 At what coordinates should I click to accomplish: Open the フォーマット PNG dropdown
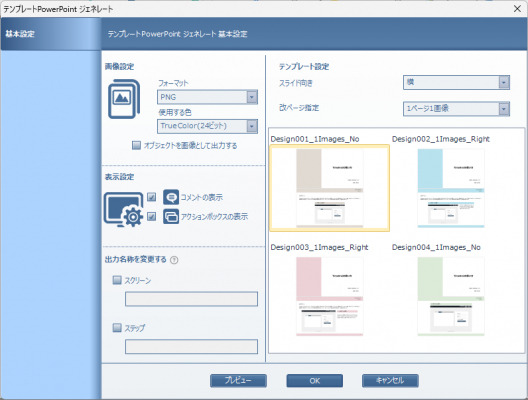(207, 97)
